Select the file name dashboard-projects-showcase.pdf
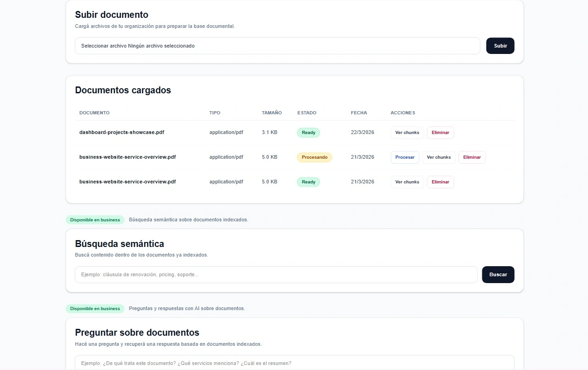 pos(122,132)
